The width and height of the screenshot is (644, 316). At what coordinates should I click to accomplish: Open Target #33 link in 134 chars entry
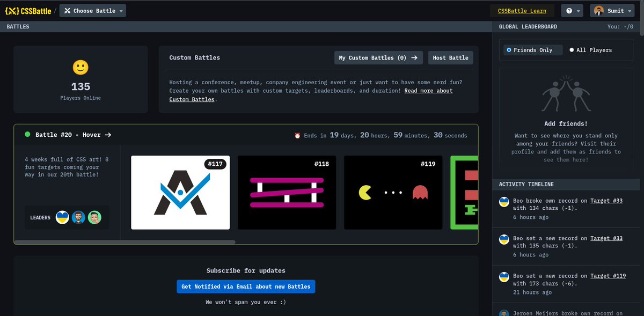click(x=606, y=201)
